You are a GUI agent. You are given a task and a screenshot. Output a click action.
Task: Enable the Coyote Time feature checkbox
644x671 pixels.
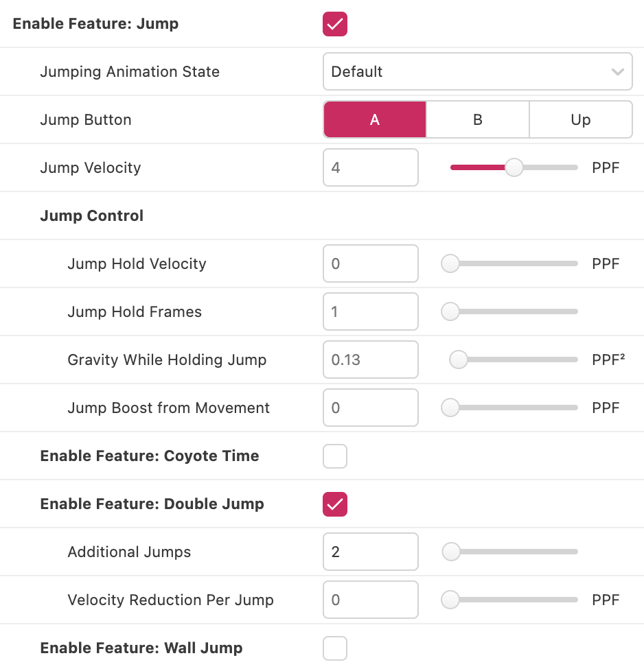point(335,456)
